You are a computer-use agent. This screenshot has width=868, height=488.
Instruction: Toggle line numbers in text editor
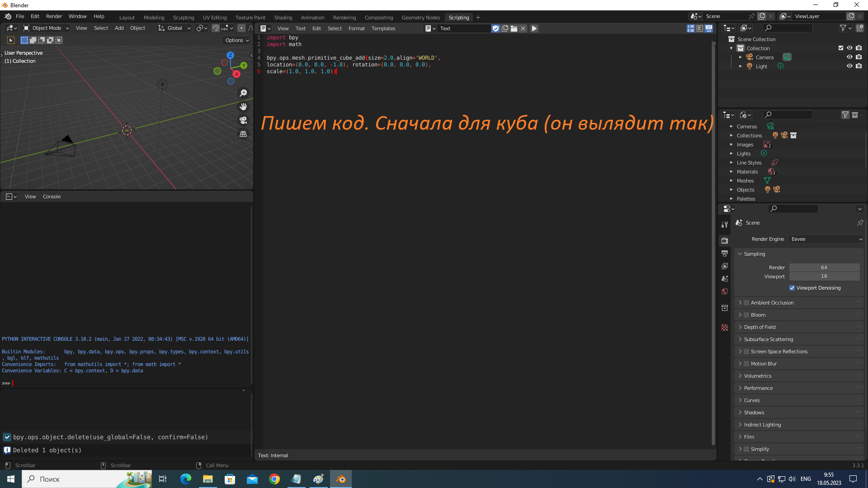click(691, 28)
